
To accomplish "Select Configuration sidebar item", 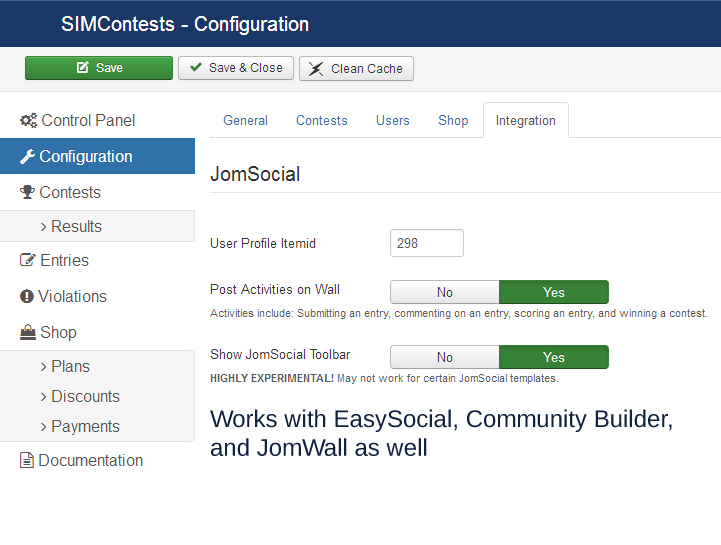I will pyautogui.click(x=97, y=156).
